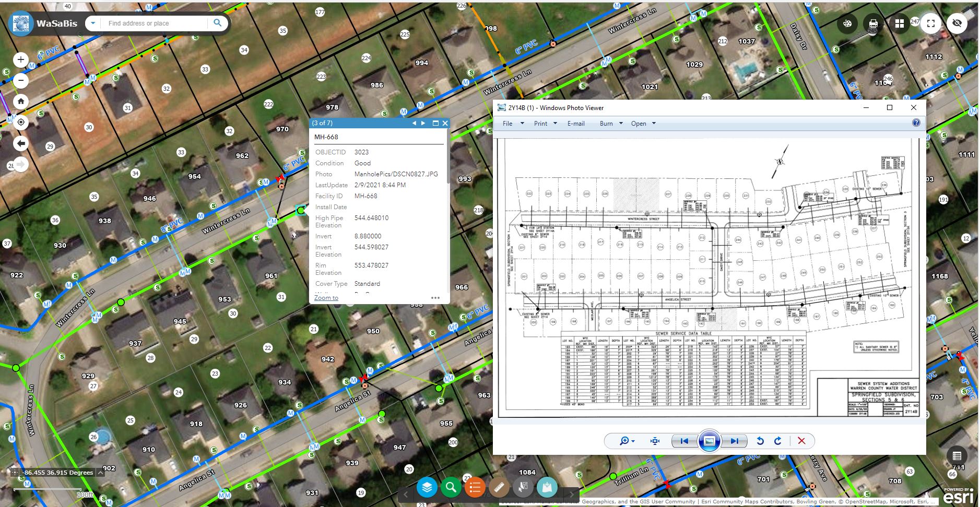Go to previous picture in Photo Viewer
Screen dimensions: 980x507
click(x=684, y=441)
